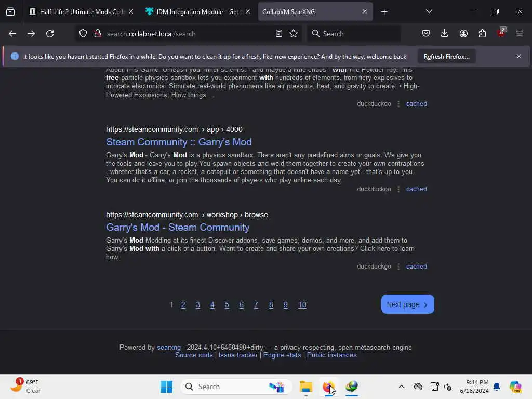This screenshot has height=399, width=532.
Task: Open Garry's Mod - Steam Community result
Action: click(x=178, y=228)
